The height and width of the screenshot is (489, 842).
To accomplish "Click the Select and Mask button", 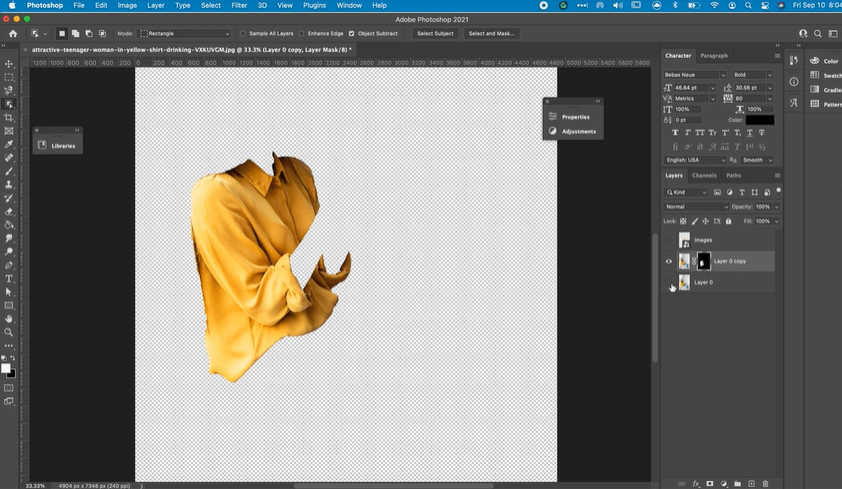I will point(491,33).
